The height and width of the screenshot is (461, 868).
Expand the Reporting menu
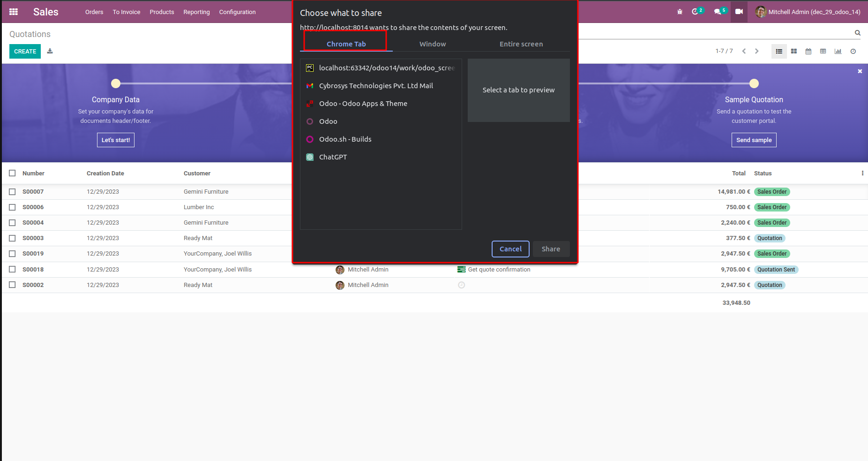click(196, 12)
